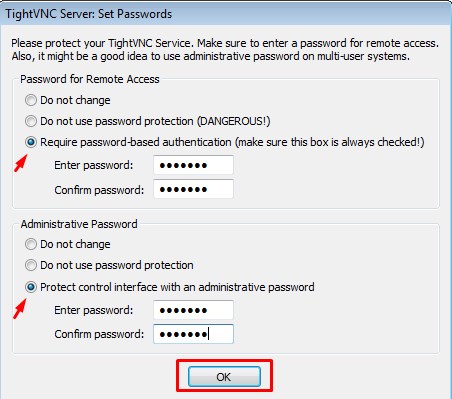
Task: Click red arrow below Protect control interface radio
Action: 20,309
